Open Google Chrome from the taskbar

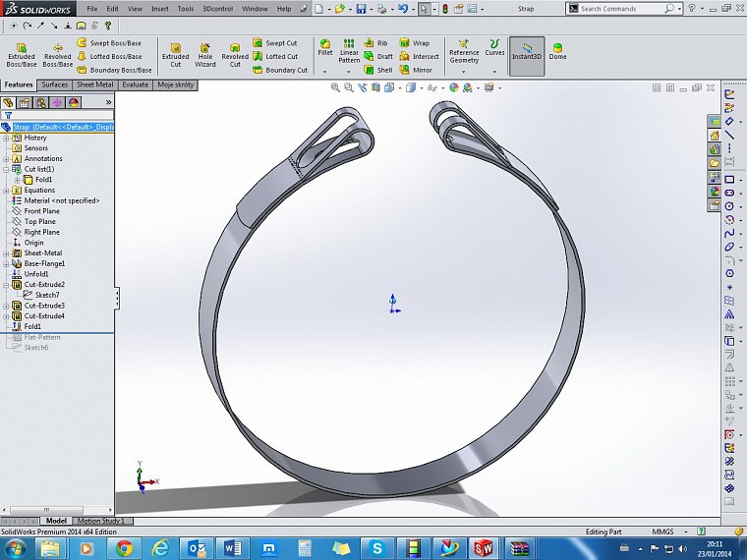pos(125,548)
